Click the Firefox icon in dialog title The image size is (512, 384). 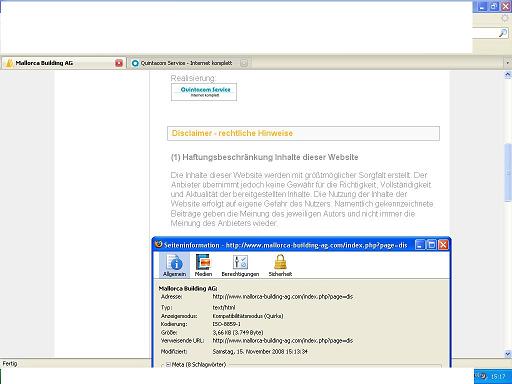point(159,245)
